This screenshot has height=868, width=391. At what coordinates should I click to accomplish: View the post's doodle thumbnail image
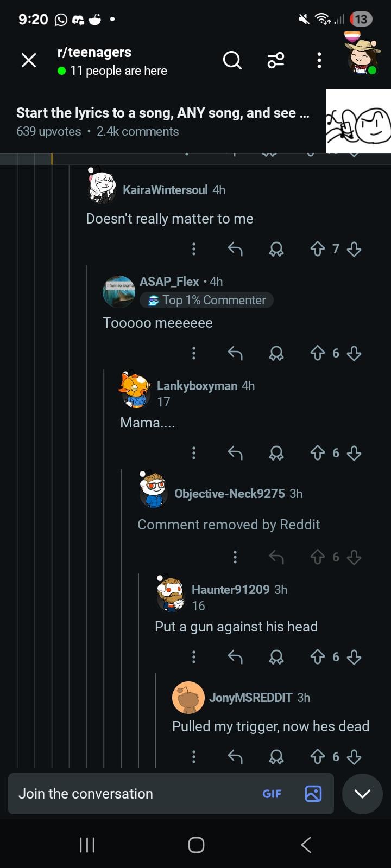point(358,121)
